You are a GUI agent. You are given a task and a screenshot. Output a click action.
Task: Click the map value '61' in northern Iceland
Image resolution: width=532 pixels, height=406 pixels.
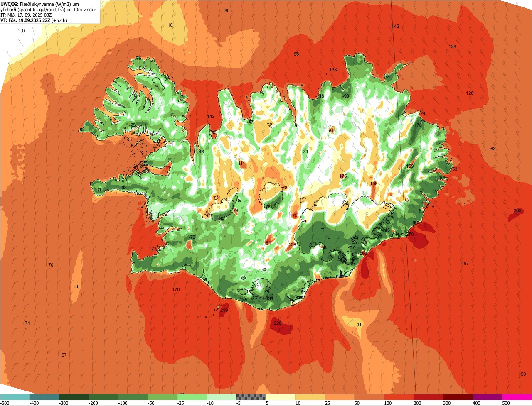pyautogui.click(x=331, y=131)
